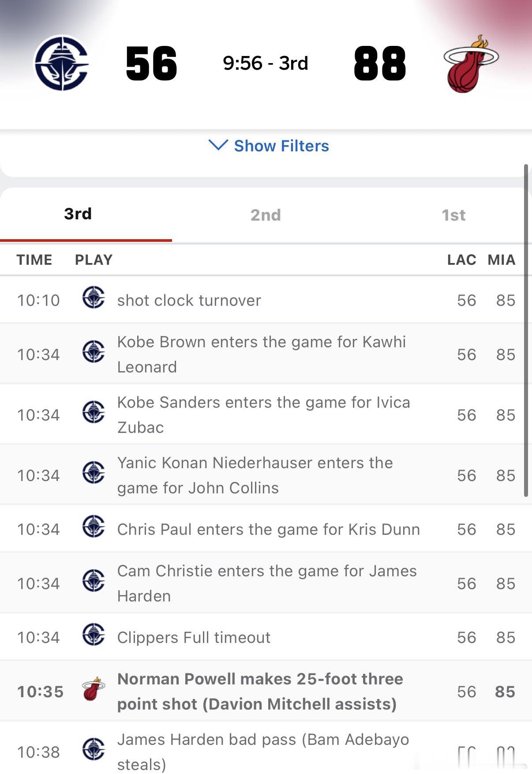Screen dimensions: 532x774
Task: Expand the Show Filters chevron
Action: (218, 145)
